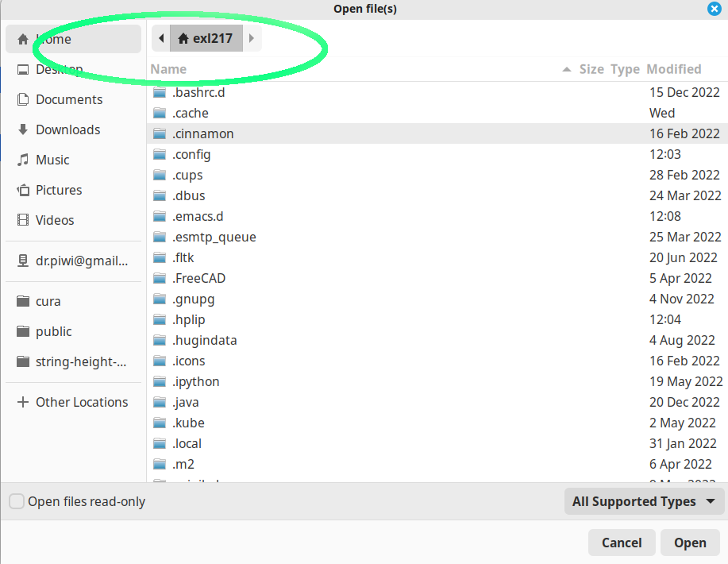Image resolution: width=728 pixels, height=564 pixels.
Task: Open Pictures sidebar location
Action: 73,190
